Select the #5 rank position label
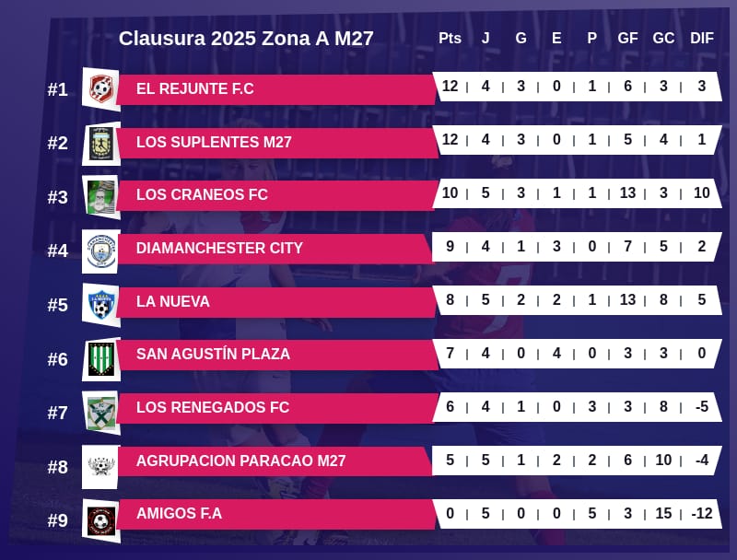This screenshot has width=737, height=560. [58, 305]
